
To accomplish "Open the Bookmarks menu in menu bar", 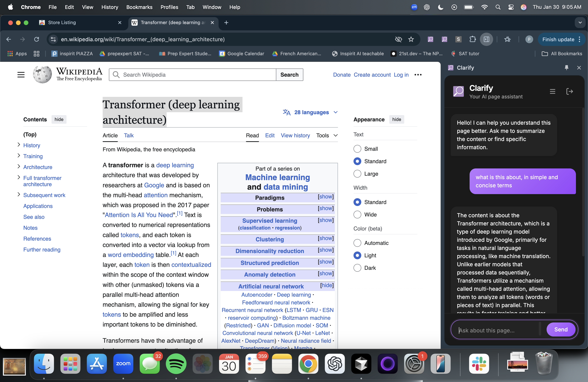I will (139, 7).
